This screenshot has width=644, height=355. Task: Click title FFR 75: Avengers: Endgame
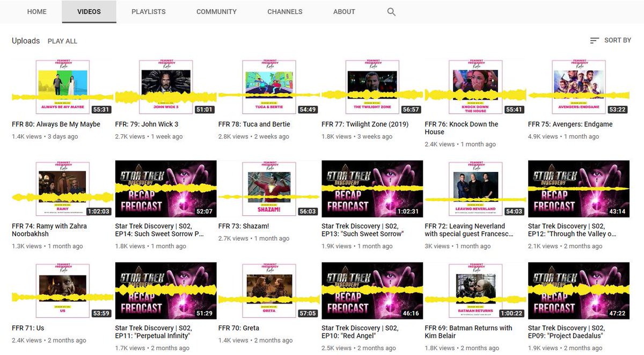(570, 124)
